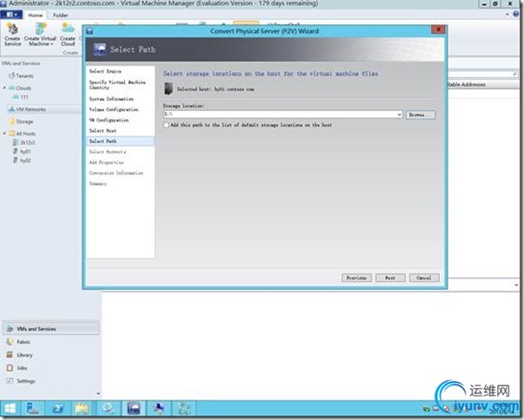Open the Storage location dropdown arrow
This screenshot has width=524, height=420.
(399, 115)
